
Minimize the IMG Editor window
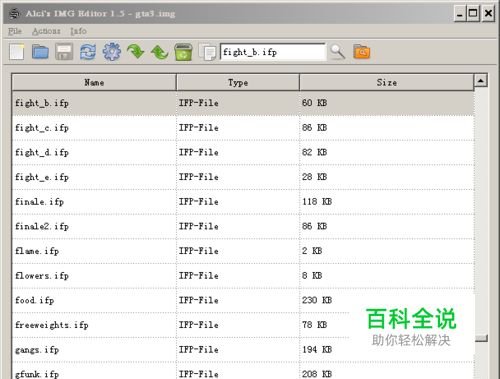[460, 14]
